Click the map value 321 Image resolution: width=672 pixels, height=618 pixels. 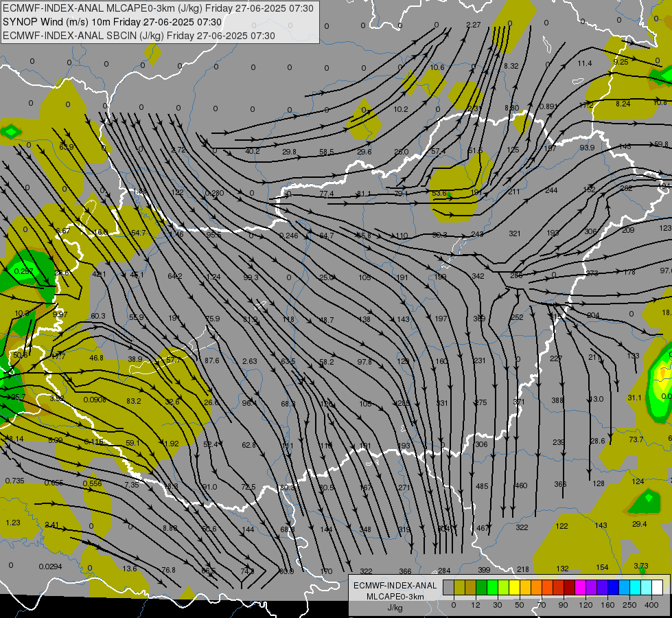pyautogui.click(x=515, y=233)
